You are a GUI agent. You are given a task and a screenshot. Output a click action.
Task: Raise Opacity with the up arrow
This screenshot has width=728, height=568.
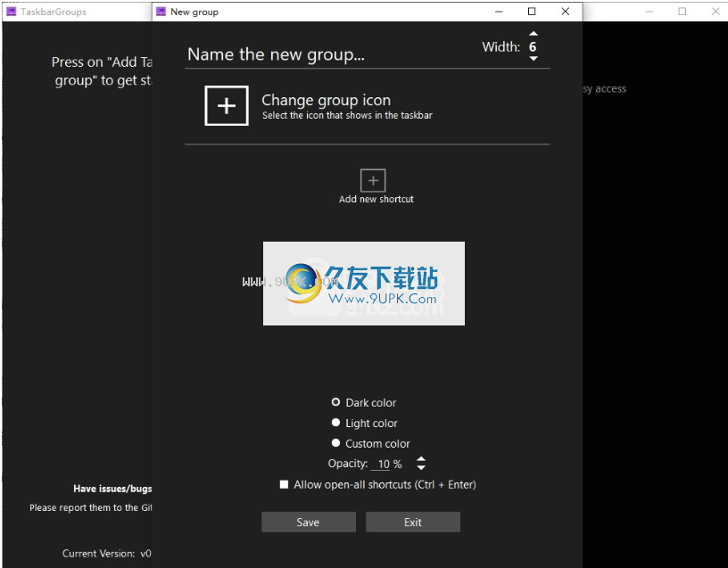point(420,459)
